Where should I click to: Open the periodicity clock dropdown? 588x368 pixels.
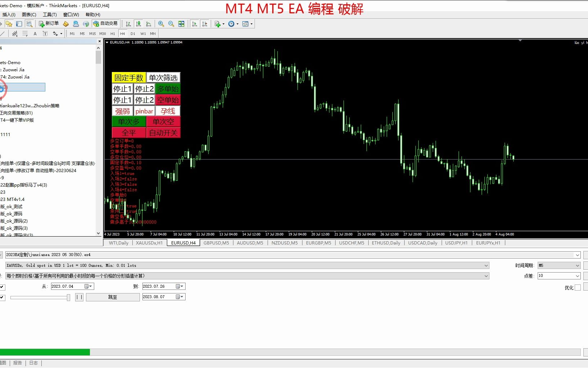click(x=233, y=24)
